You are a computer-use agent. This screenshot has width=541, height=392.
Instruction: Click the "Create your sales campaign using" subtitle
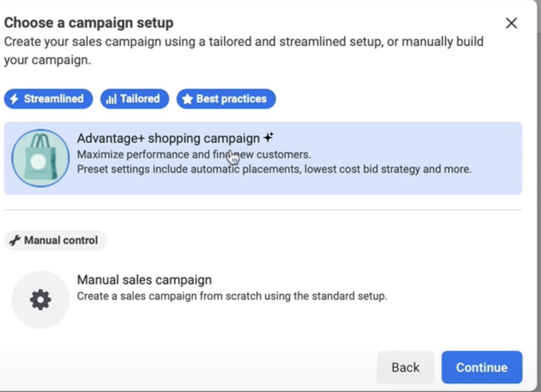tap(244, 51)
